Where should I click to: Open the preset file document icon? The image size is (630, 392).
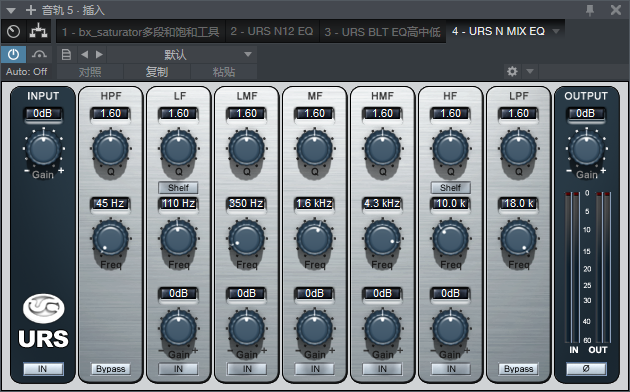(66, 54)
